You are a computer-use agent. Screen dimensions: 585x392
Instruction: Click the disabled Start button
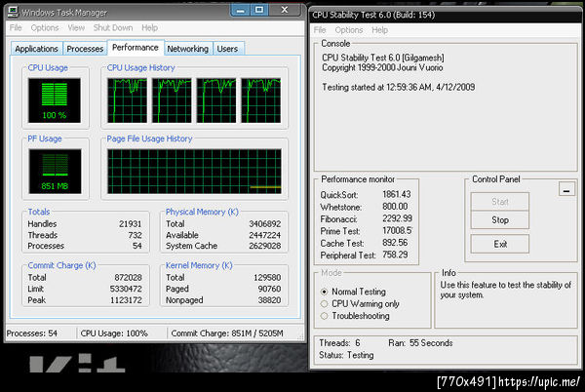[500, 202]
